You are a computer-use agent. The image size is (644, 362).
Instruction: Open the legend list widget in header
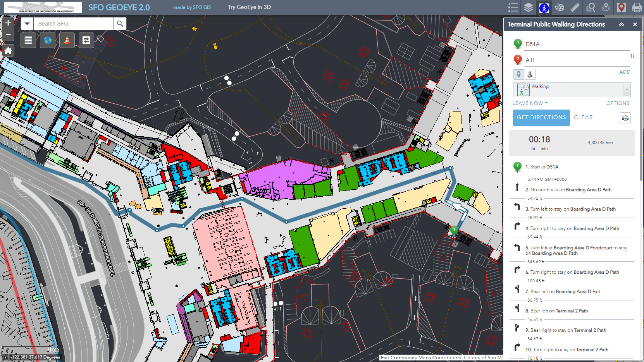coord(513,7)
